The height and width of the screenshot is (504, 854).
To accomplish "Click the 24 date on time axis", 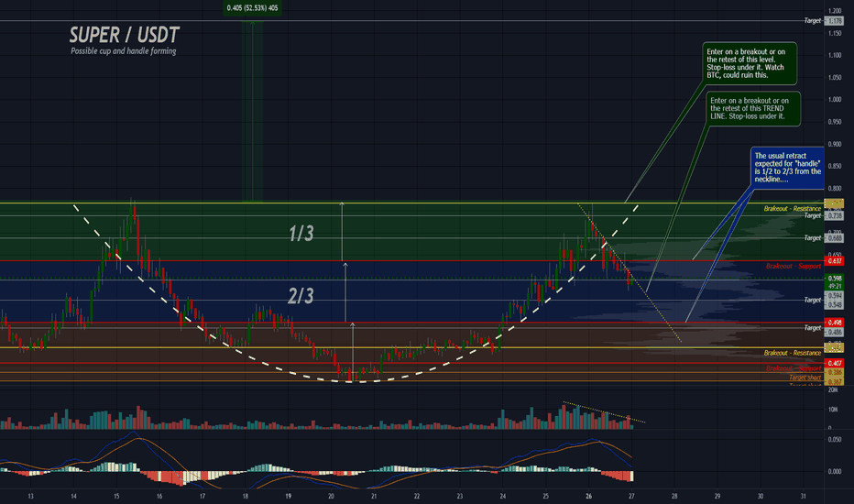I will point(503,497).
